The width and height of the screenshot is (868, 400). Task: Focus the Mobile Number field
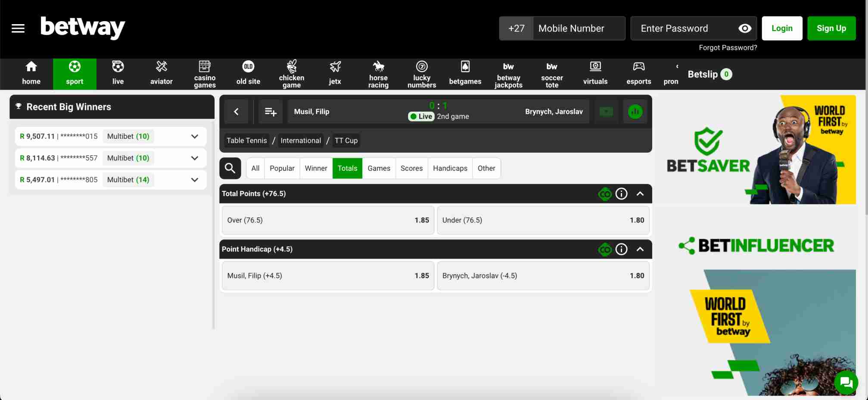tap(579, 28)
